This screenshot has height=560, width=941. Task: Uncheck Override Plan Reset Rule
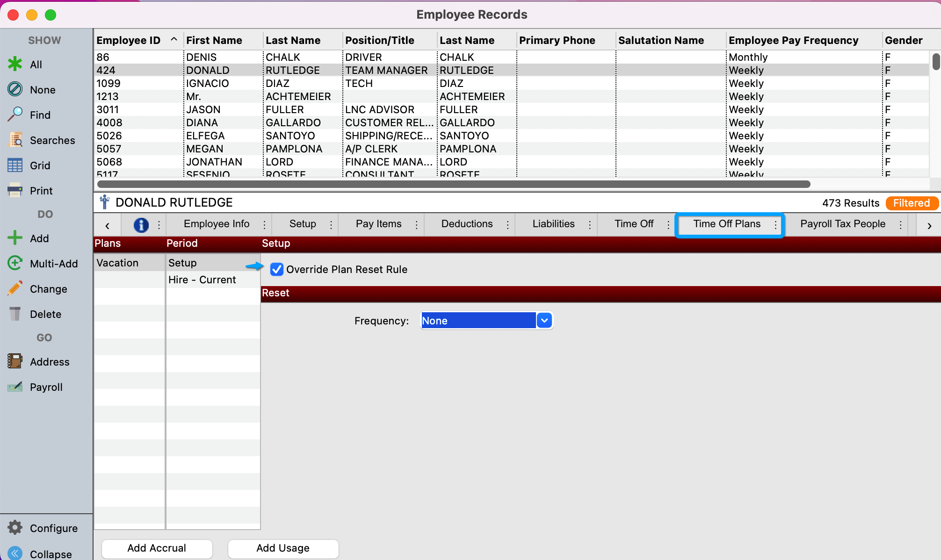tap(277, 269)
